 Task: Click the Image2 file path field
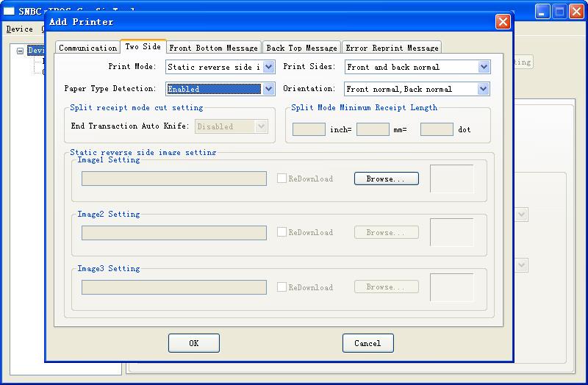pyautogui.click(x=174, y=233)
